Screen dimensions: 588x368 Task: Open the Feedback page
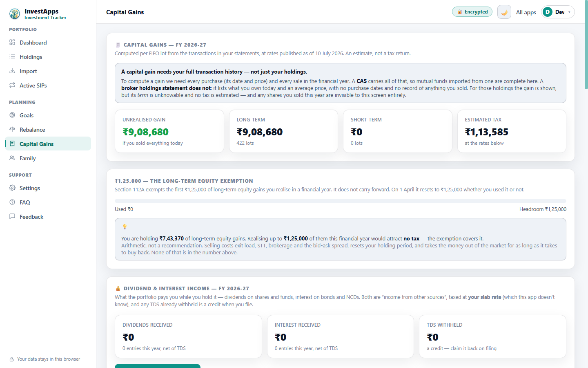[x=48, y=217]
